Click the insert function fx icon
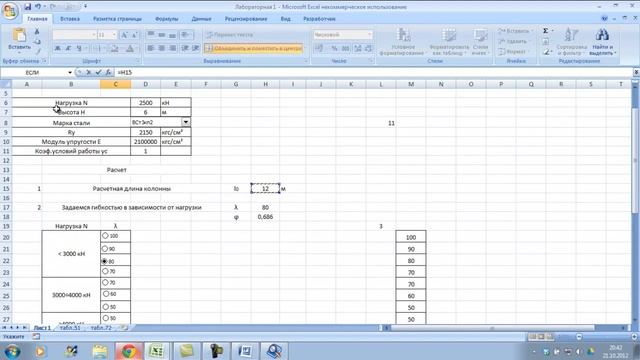The image size is (640, 360). pos(108,72)
